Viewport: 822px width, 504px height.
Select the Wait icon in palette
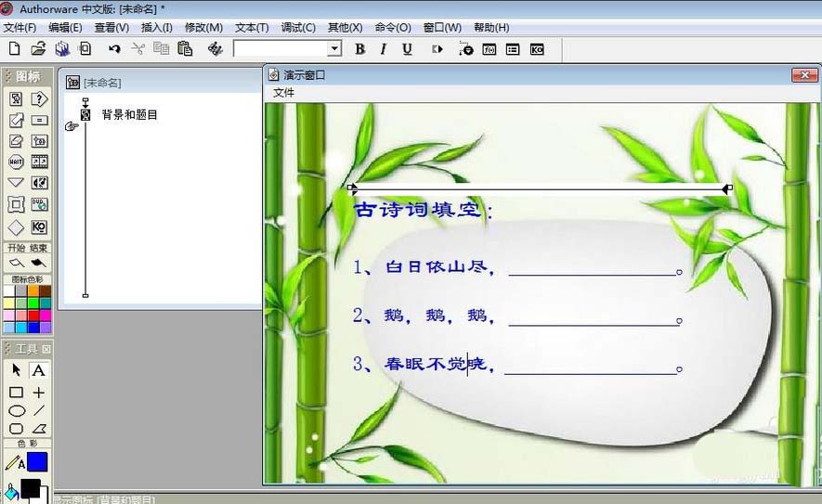tap(16, 162)
